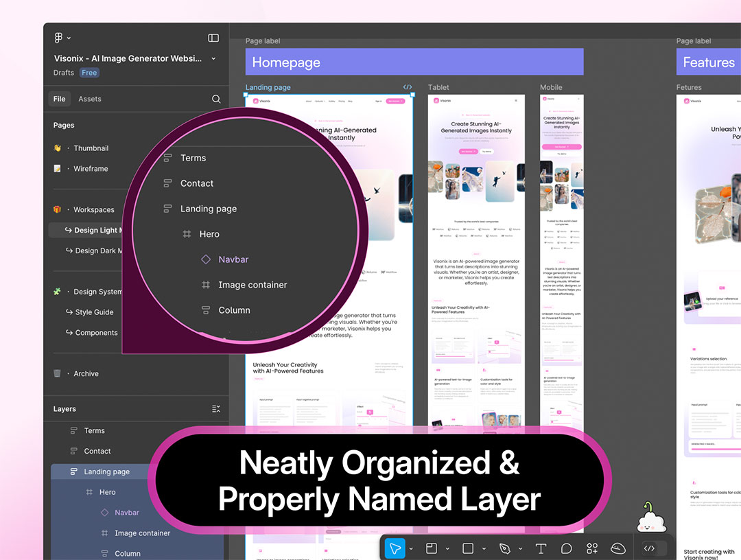Select the Comment tool
Viewport: 741px width, 560px height.
click(x=567, y=548)
